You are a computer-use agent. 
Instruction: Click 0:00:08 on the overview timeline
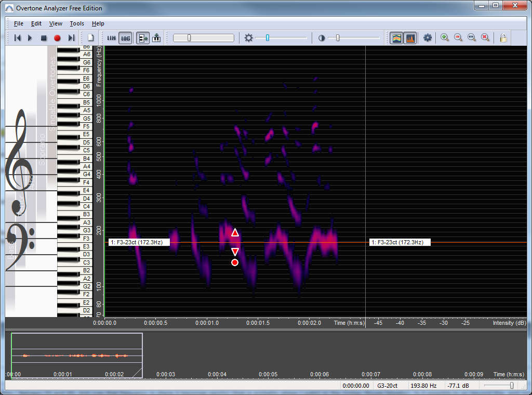422,374
